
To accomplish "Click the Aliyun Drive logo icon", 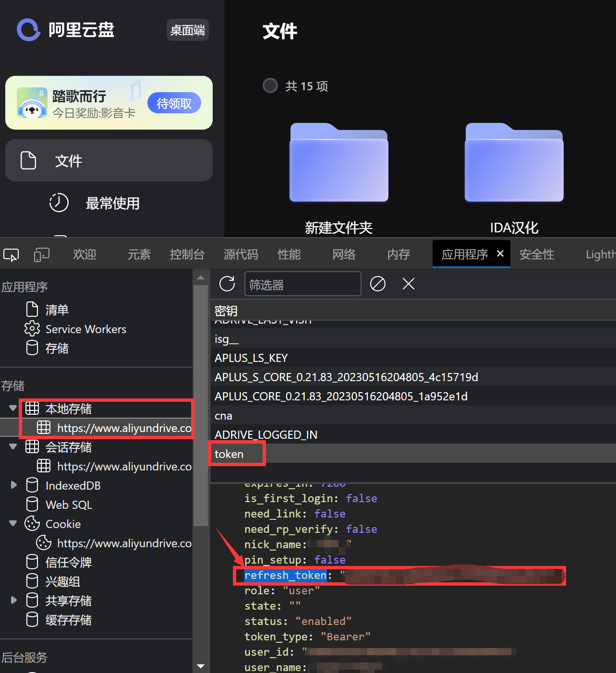I will (x=29, y=30).
